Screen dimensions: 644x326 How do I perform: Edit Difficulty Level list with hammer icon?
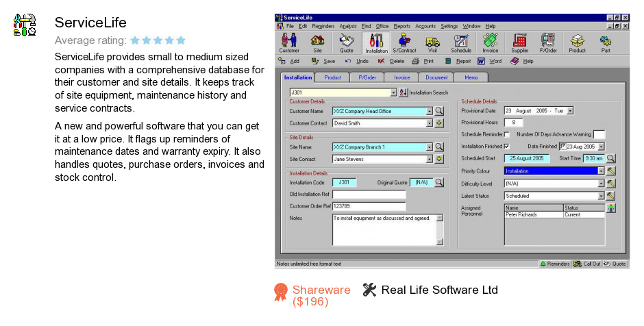click(610, 184)
